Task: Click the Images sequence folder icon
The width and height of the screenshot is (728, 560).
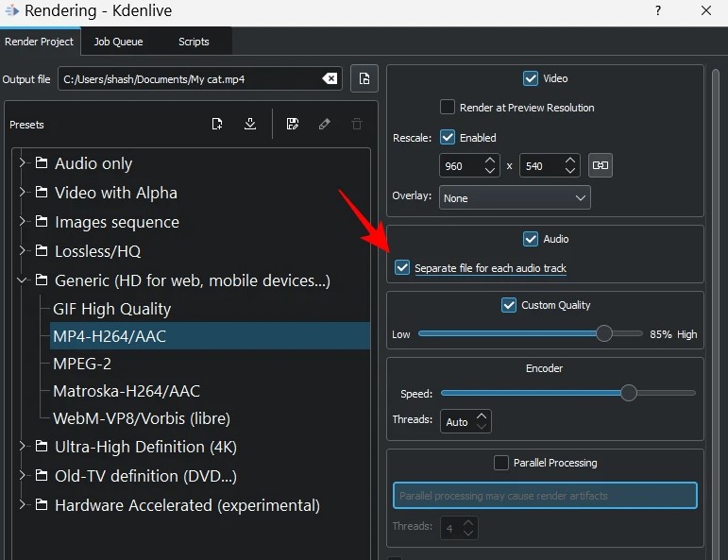Action: 42,222
